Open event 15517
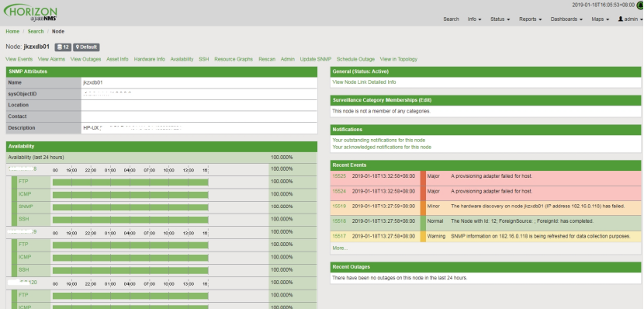This screenshot has width=644, height=309. pyautogui.click(x=339, y=236)
